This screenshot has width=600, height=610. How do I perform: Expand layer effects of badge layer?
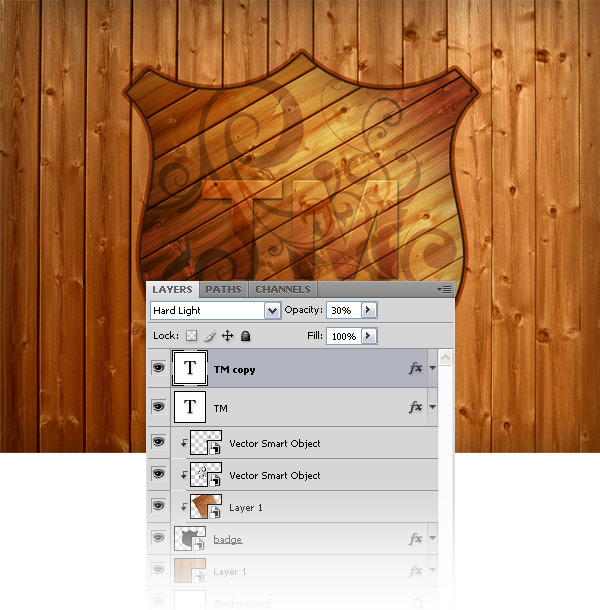433,538
